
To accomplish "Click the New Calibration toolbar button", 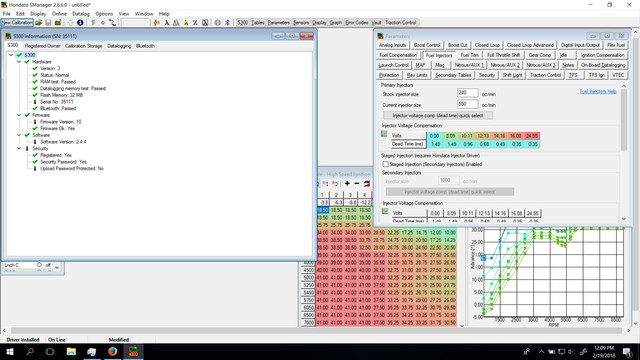I will (x=17, y=22).
